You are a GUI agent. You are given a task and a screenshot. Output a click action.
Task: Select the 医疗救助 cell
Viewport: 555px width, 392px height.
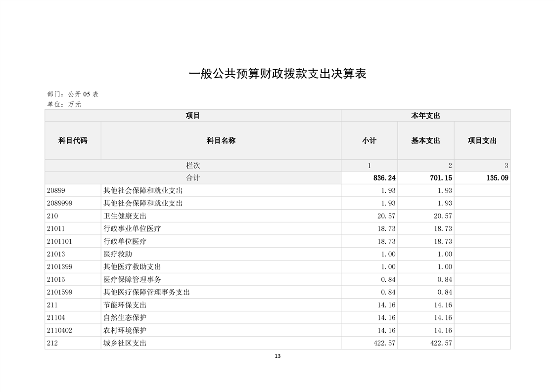click(118, 254)
